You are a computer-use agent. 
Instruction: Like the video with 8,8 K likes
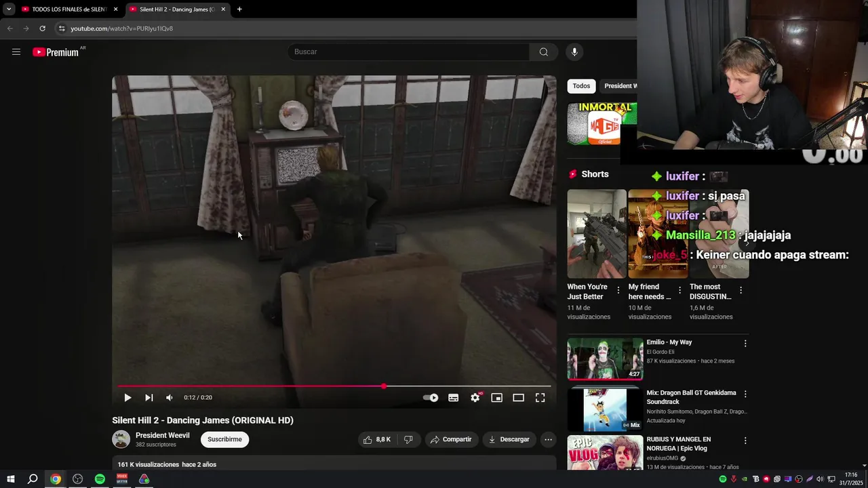point(376,439)
